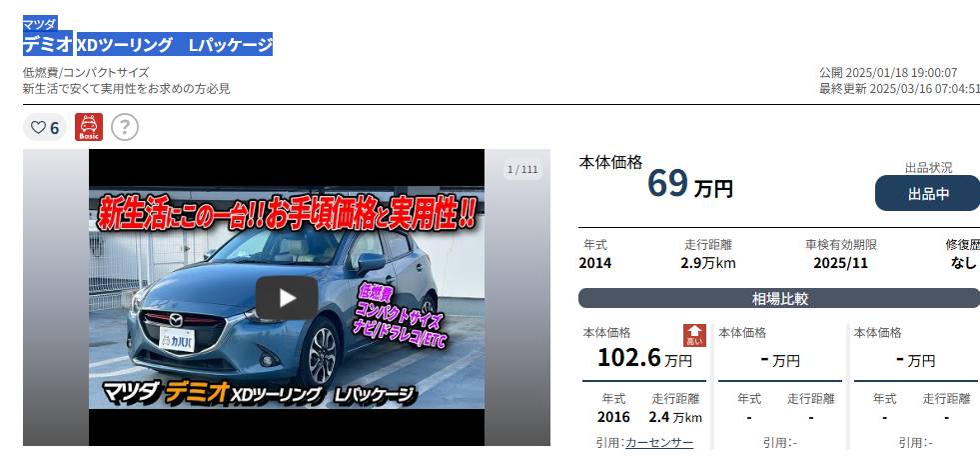This screenshot has width=980, height=456.
Task: Click the red 高い price indicator icon
Action: pyautogui.click(x=693, y=335)
